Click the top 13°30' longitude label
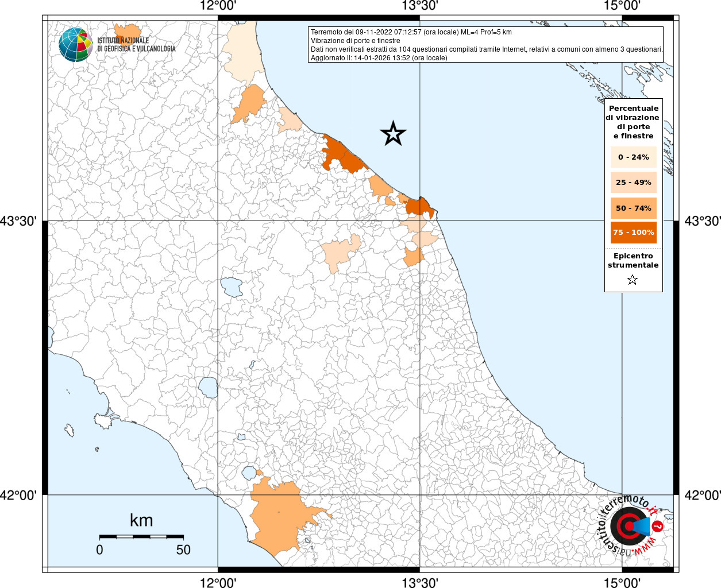This screenshot has height=588, width=721. 420,6
